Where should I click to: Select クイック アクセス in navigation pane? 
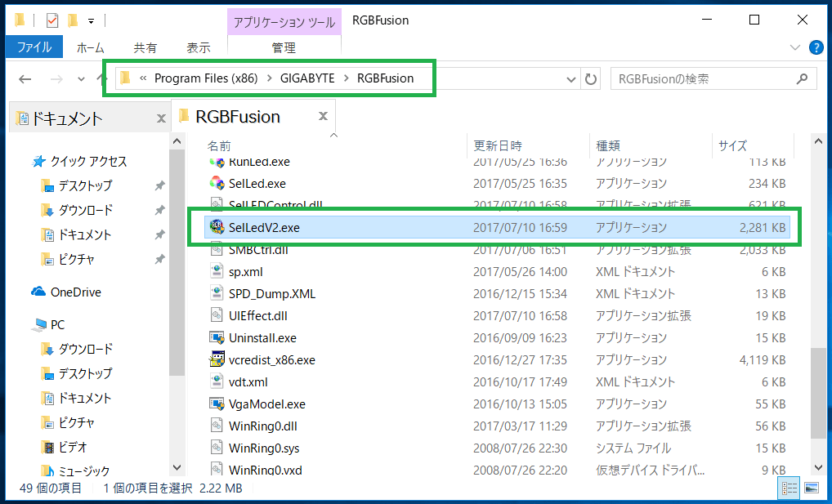pos(88,161)
